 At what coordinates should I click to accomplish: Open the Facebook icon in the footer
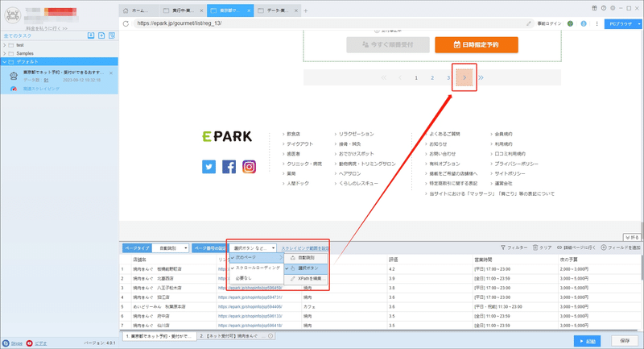click(229, 167)
